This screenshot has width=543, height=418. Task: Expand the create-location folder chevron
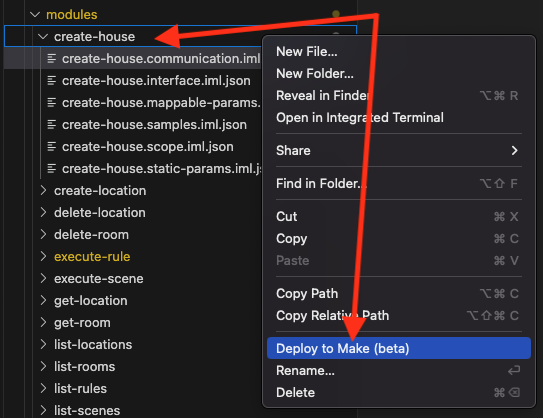(43, 190)
